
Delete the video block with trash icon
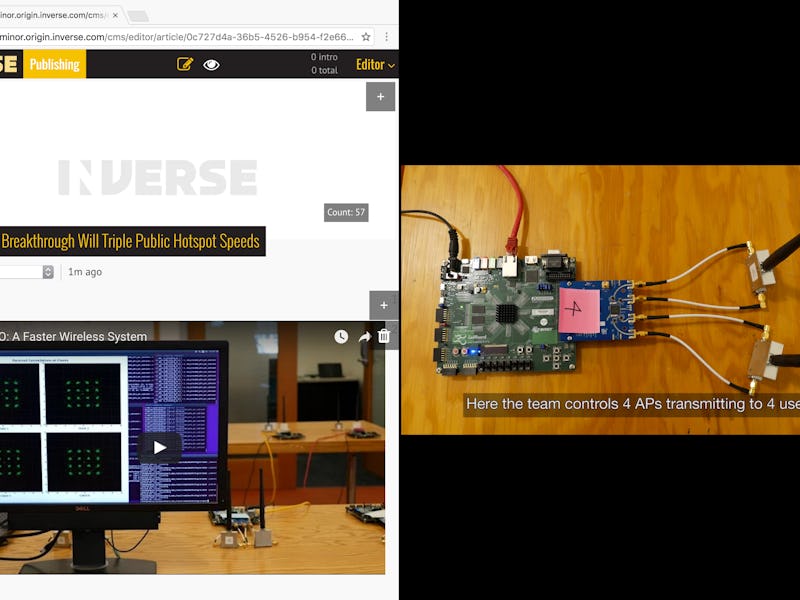click(384, 336)
